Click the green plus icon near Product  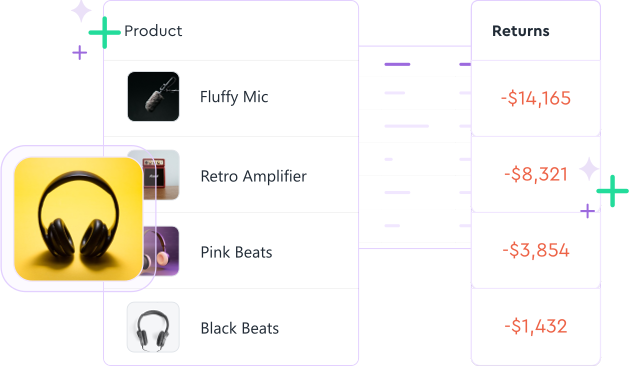click(x=105, y=33)
